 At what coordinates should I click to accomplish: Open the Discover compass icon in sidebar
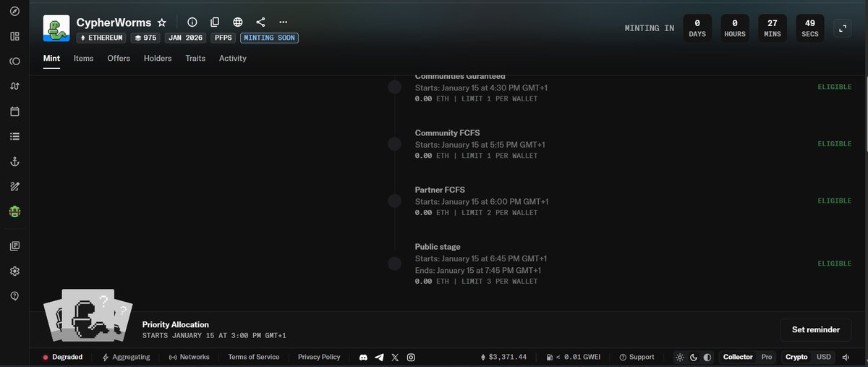pos(14,12)
